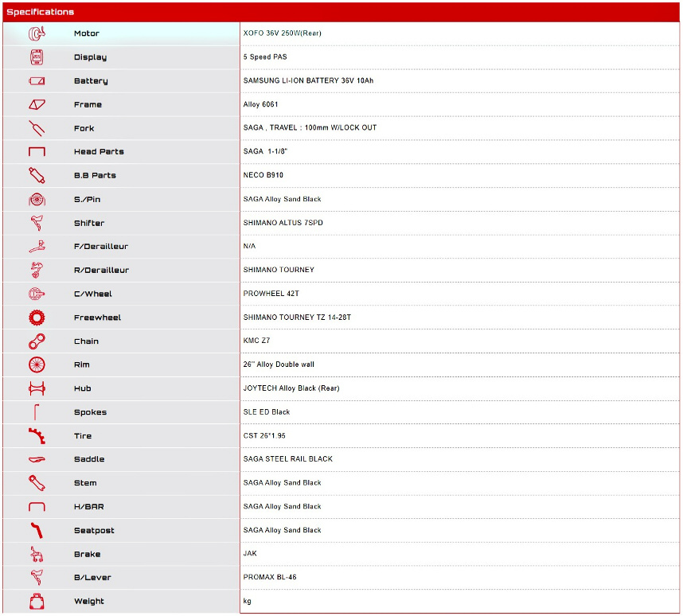Screen dimensions: 683x616
Task: Select the R/Derailleur label
Action: click(101, 270)
